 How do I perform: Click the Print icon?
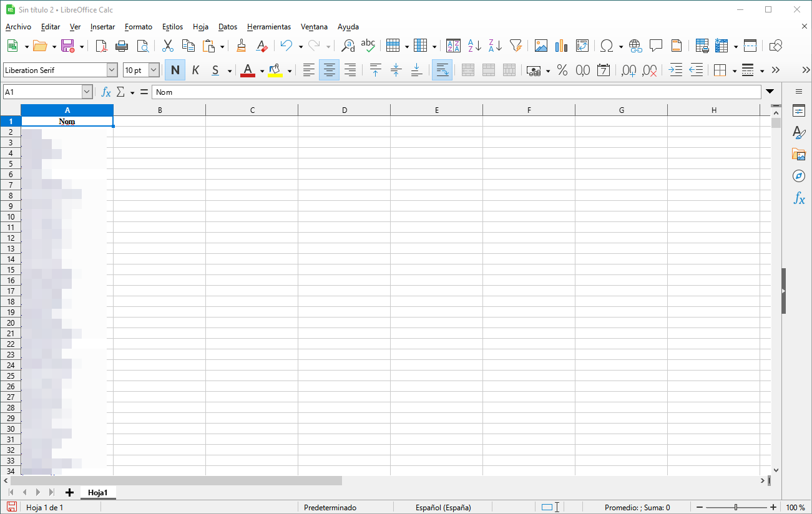[122, 46]
